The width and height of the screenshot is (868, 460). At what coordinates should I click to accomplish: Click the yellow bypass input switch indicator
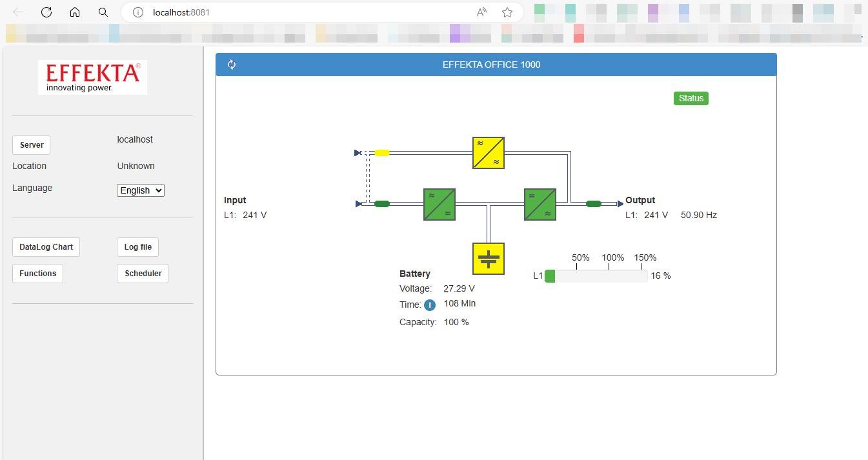click(x=382, y=153)
